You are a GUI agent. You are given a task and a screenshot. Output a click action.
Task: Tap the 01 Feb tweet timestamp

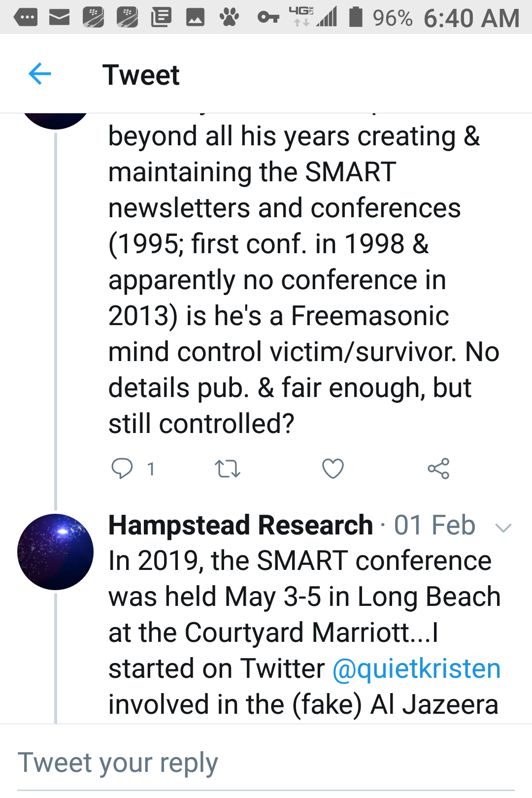point(434,525)
